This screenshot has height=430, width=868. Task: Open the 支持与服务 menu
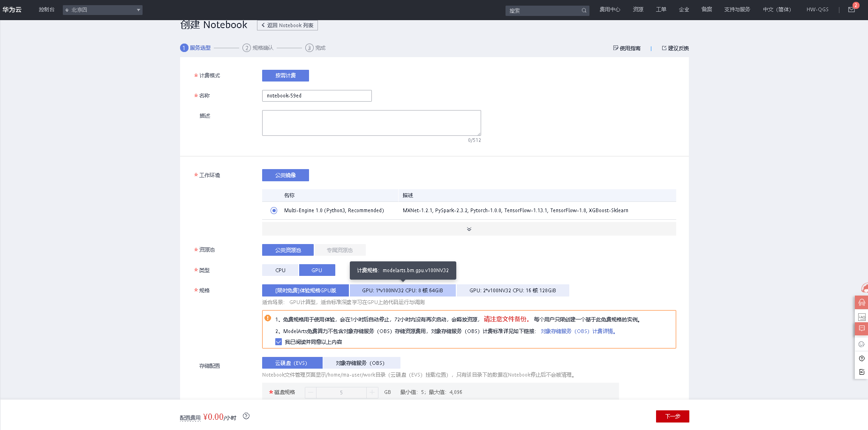pos(737,9)
